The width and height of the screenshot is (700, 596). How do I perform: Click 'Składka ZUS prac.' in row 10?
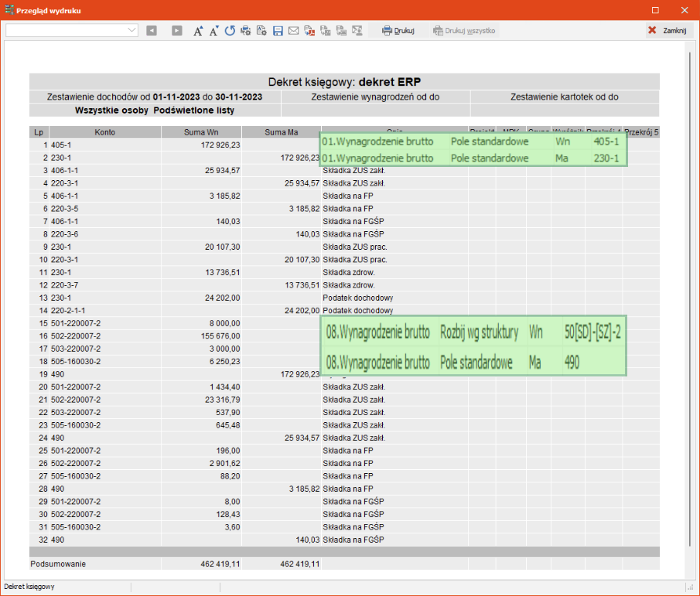pyautogui.click(x=355, y=260)
